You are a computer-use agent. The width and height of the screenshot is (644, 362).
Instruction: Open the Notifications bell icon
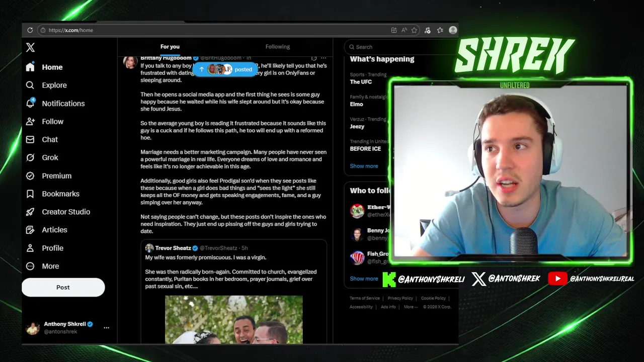point(30,103)
